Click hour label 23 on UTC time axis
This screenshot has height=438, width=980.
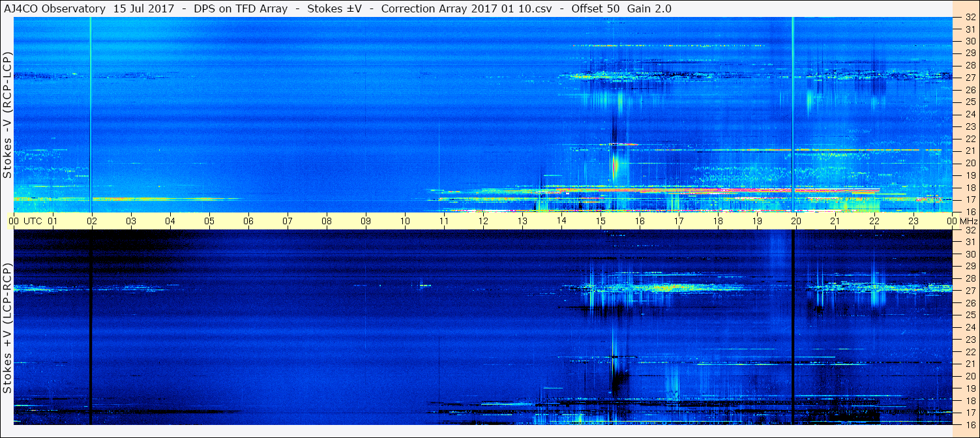913,221
